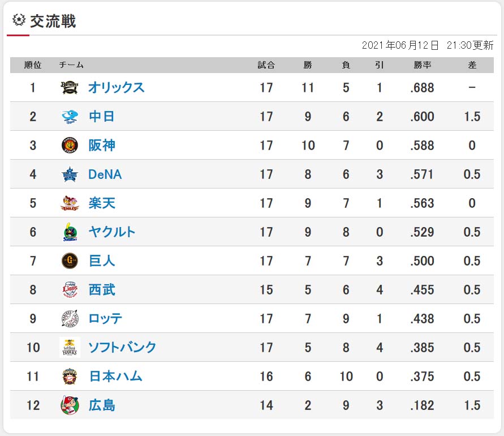
Task: Click the Hiroshima Carp team logo
Action: (x=70, y=405)
